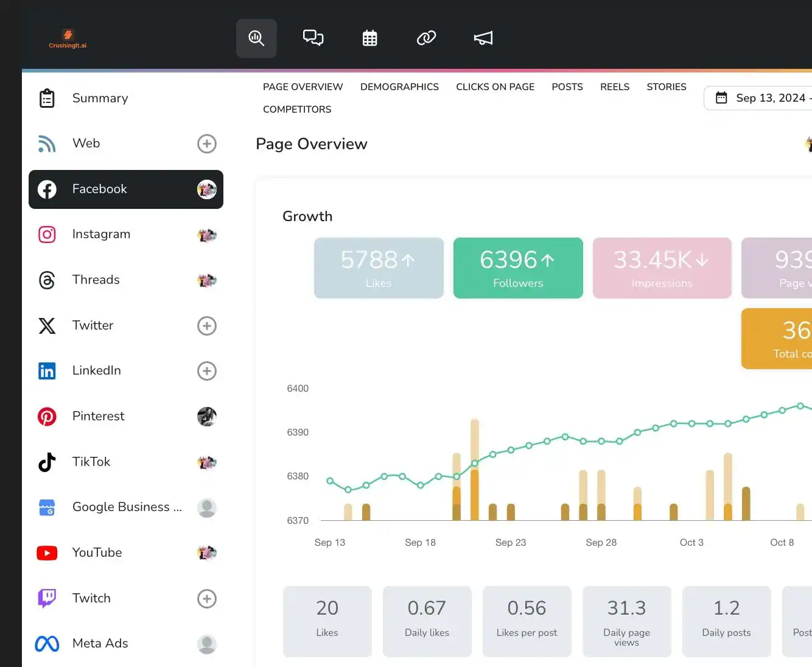Open the date range picker showing Sep 13, 2024

pos(758,98)
